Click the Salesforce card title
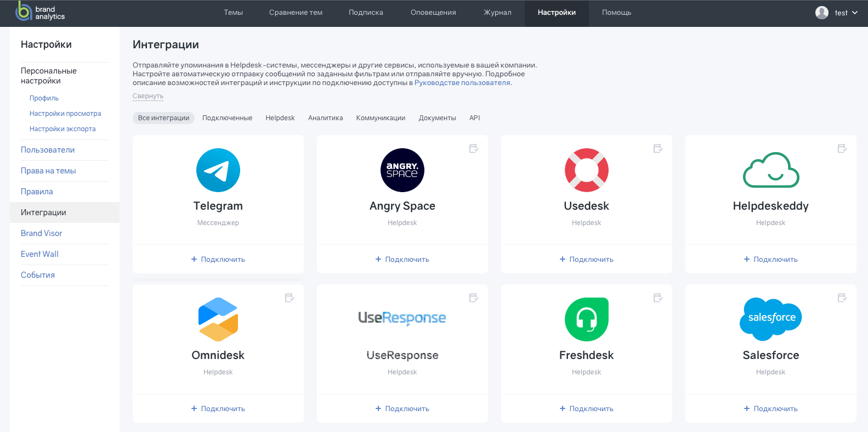This screenshot has width=868, height=432. click(x=771, y=355)
